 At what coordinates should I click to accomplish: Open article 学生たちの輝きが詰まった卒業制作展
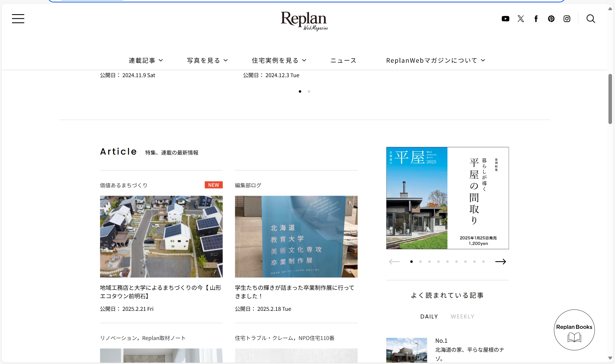[x=295, y=292]
